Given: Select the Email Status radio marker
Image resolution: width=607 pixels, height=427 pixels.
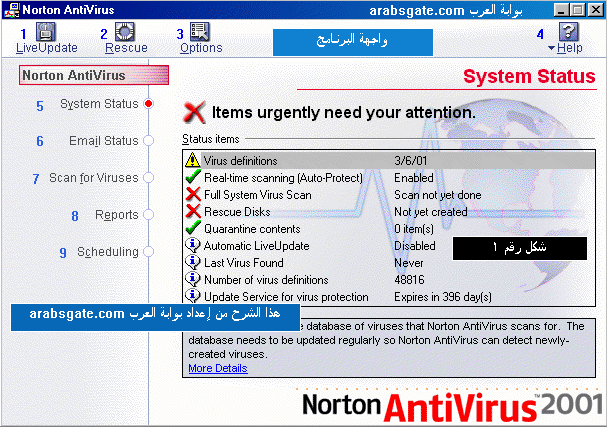Looking at the screenshot, I should pos(148,141).
